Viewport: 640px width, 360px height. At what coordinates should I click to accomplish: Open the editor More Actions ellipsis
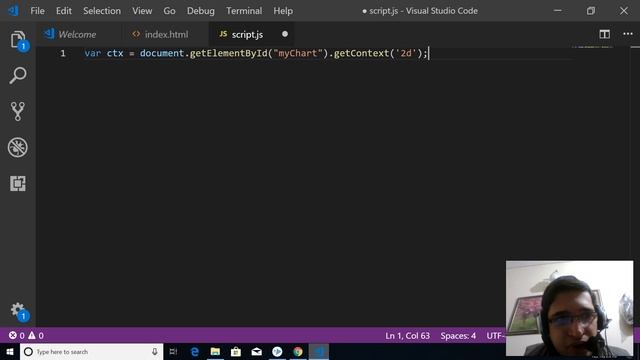click(628, 34)
